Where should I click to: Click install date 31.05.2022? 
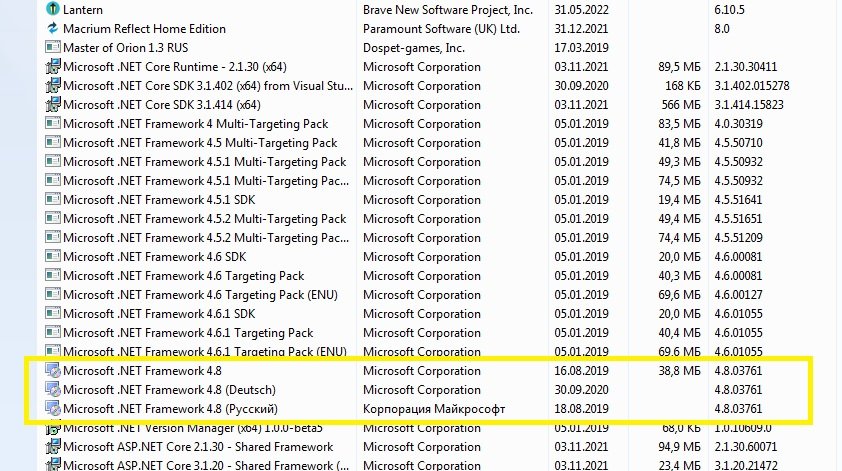(x=581, y=10)
